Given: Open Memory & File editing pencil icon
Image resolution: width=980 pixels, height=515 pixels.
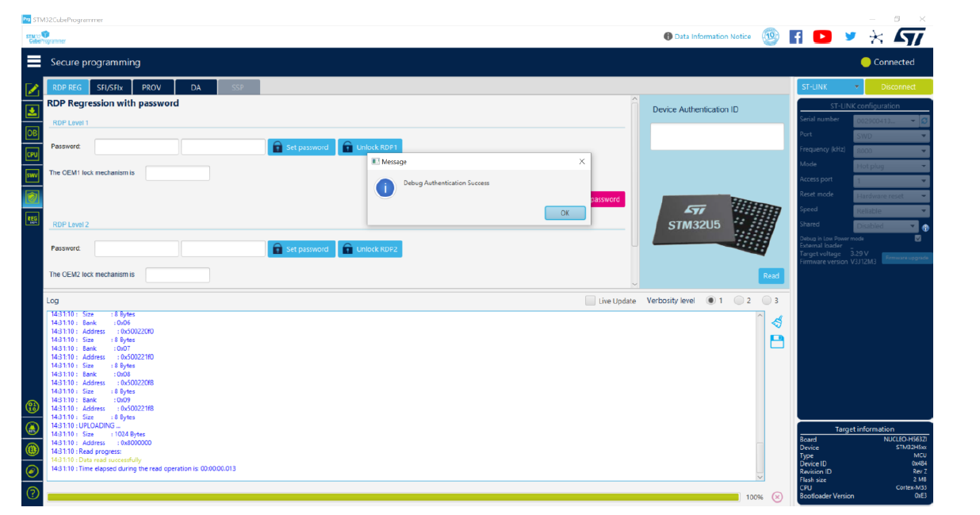Looking at the screenshot, I should click(33, 90).
